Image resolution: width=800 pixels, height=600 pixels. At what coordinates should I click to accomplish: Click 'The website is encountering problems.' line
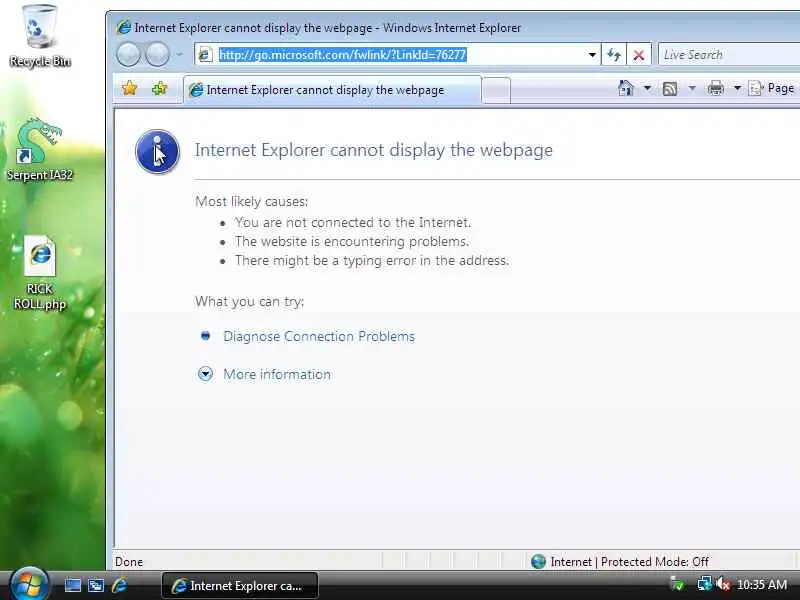point(352,241)
